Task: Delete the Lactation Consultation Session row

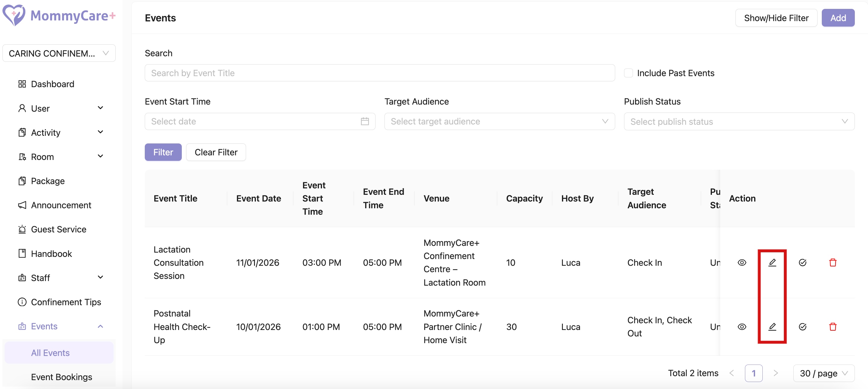Action: tap(832, 262)
